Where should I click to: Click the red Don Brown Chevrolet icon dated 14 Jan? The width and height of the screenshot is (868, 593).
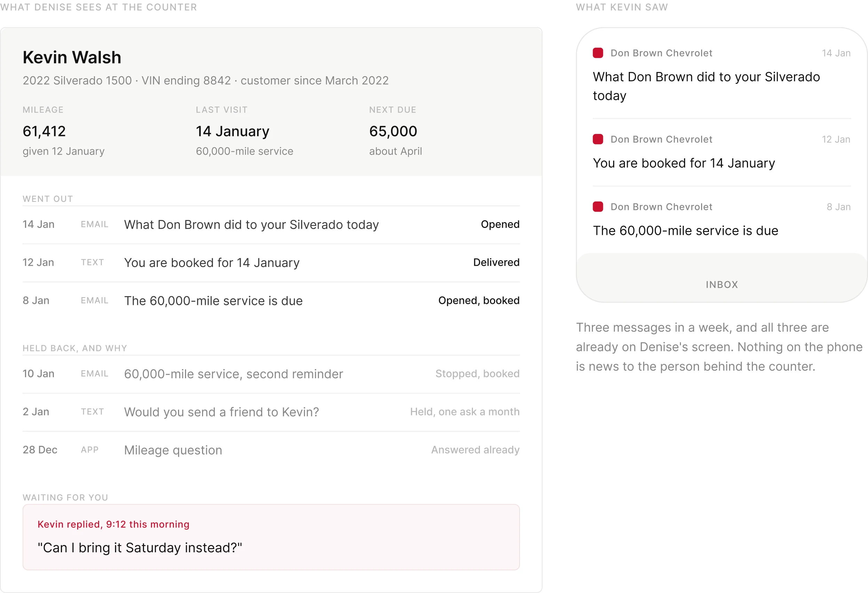click(x=597, y=53)
